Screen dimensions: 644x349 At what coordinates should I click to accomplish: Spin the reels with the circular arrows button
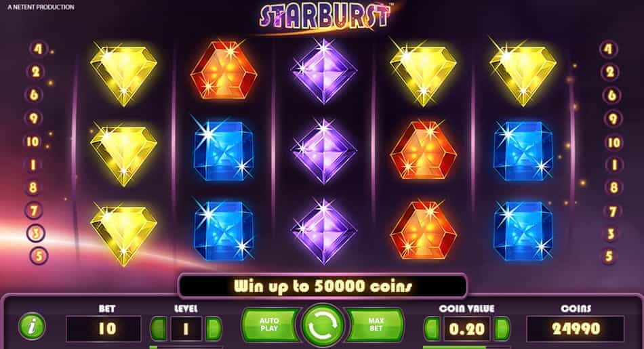[x=323, y=325]
